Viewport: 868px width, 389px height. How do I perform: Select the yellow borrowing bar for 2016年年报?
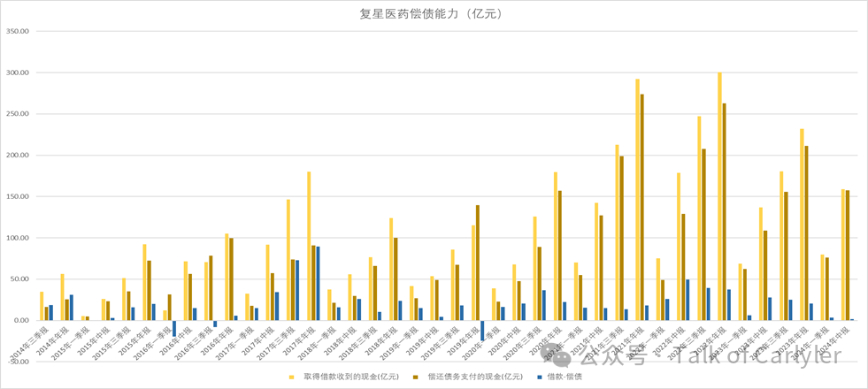coord(227,277)
